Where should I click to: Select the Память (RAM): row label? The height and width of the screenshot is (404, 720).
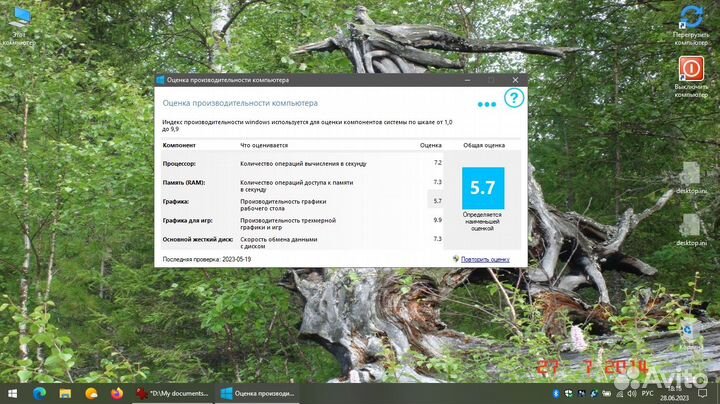(x=184, y=182)
